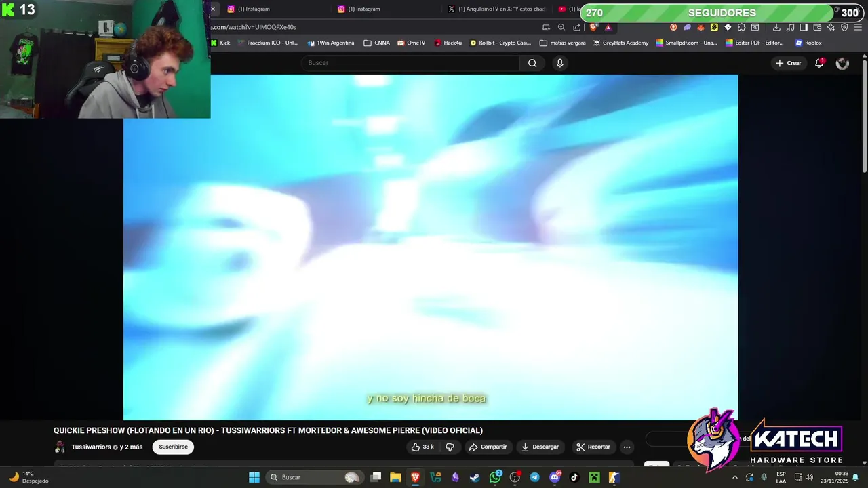Click the purple ghost extension icon
Viewport: 868px width, 488px height.
687,27
